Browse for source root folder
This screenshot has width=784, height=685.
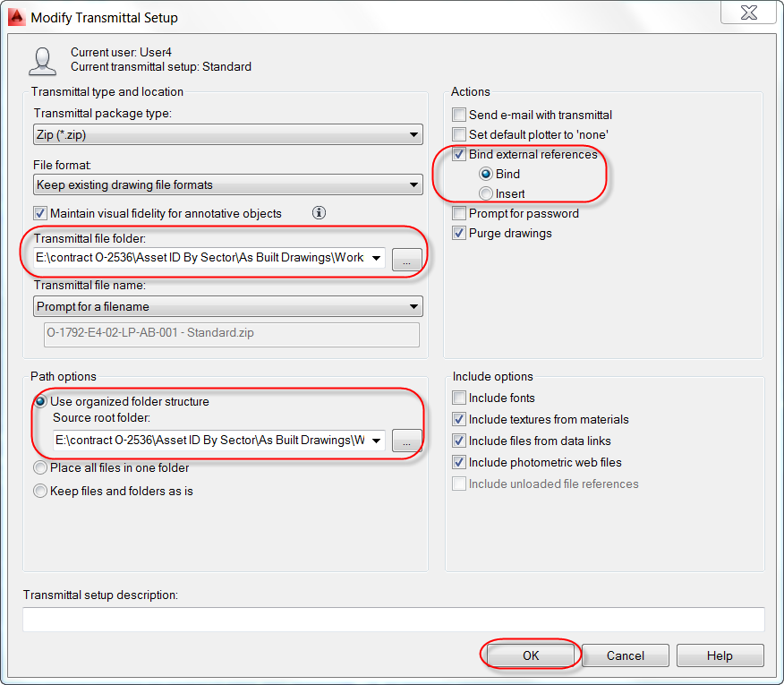coord(406,441)
